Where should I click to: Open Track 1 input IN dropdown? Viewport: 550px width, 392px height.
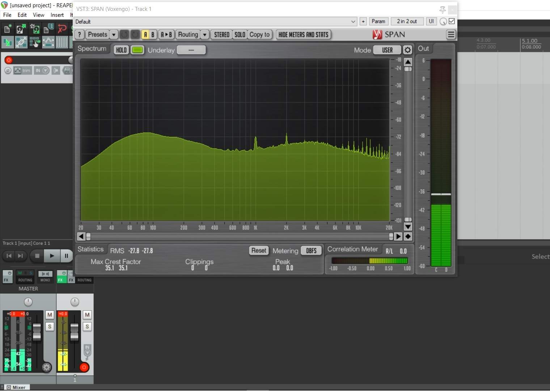coord(42,71)
